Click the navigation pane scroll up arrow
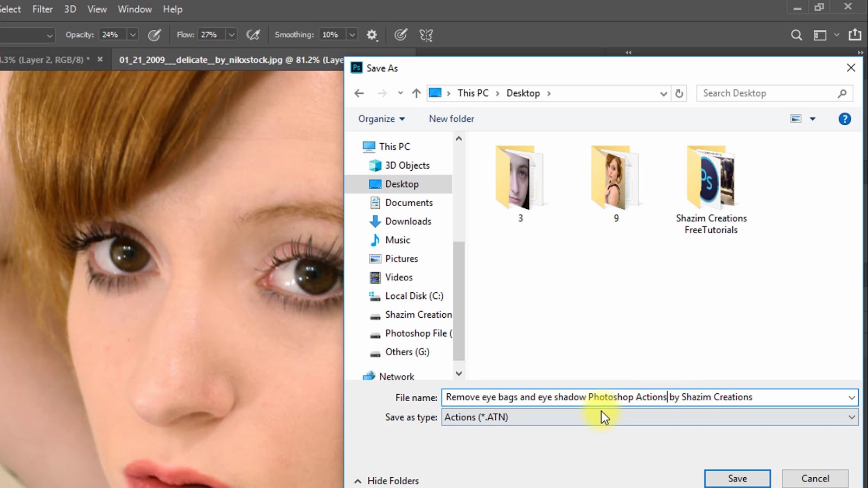Viewport: 868px width, 488px height. tap(459, 139)
